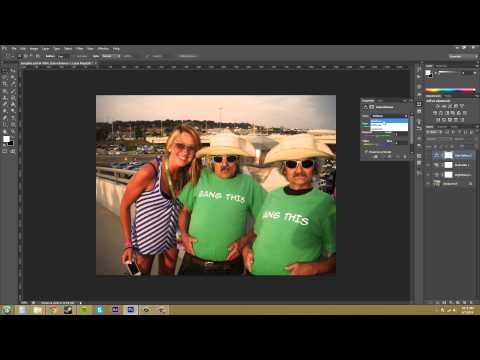Open Chrome from the taskbar
The height and width of the screenshot is (360, 480).
(x=52, y=310)
